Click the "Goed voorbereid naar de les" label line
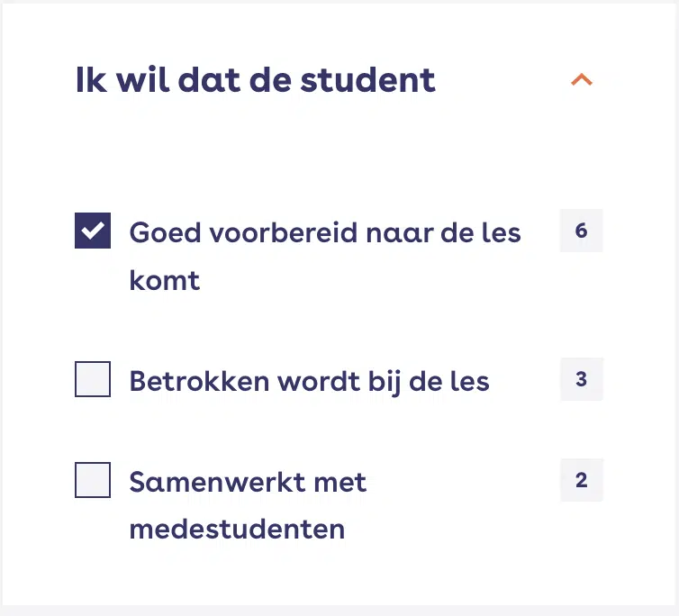The height and width of the screenshot is (616, 679). coord(325,232)
